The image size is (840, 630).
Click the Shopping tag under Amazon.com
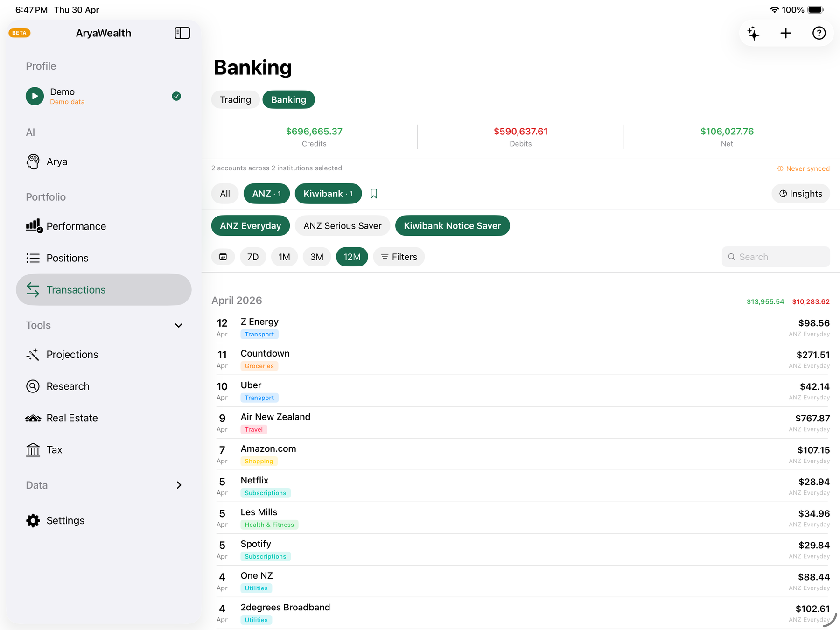tap(259, 461)
